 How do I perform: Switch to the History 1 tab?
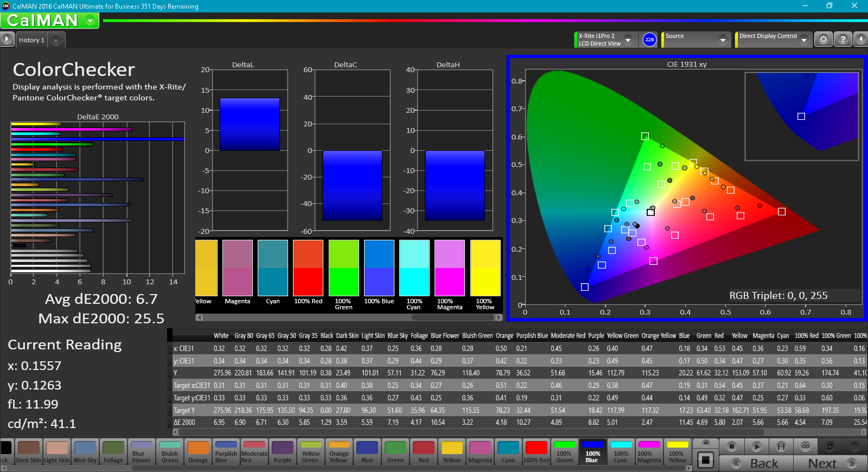[x=31, y=40]
